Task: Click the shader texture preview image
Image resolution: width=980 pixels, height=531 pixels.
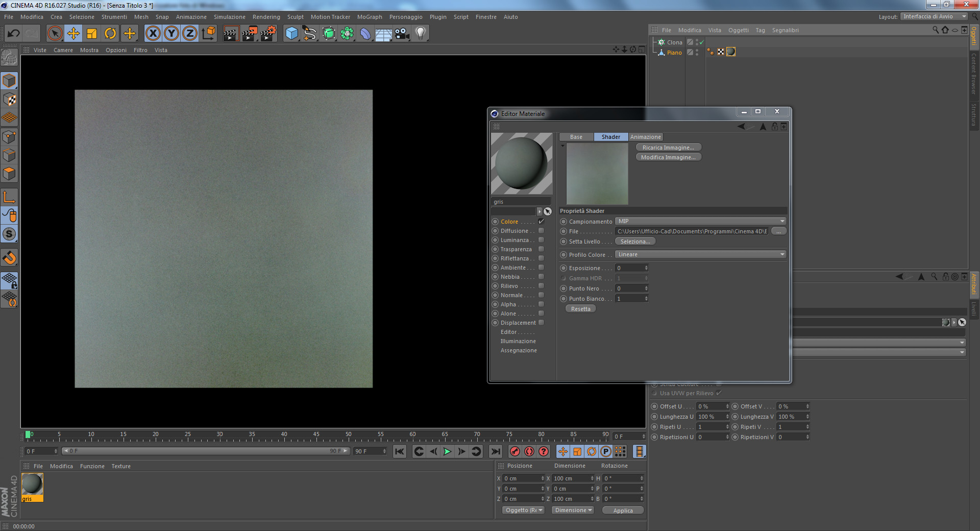Action: [x=597, y=174]
